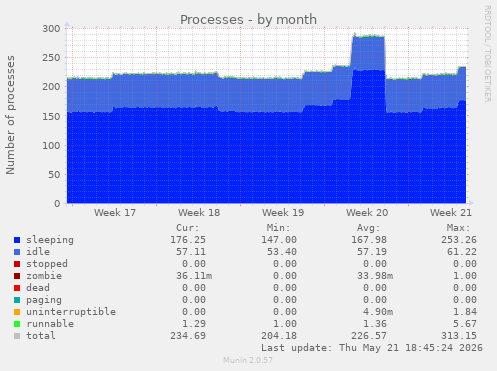Click the stopped legend color swatch

(17, 264)
